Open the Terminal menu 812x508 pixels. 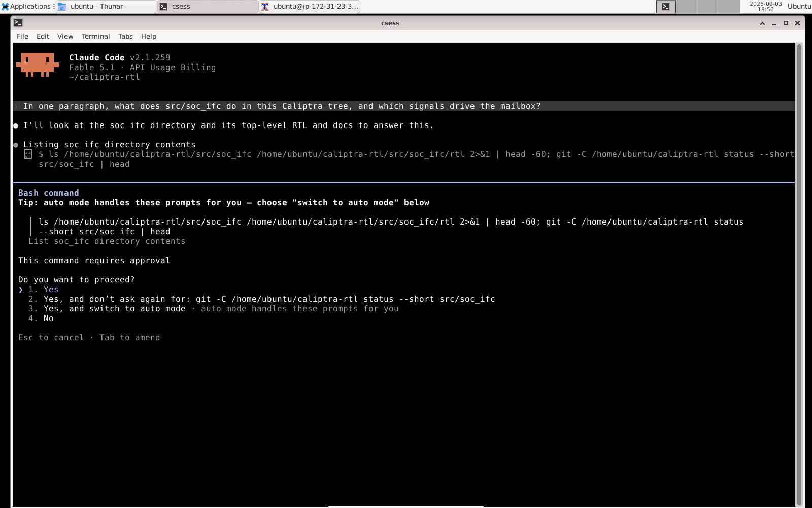95,36
